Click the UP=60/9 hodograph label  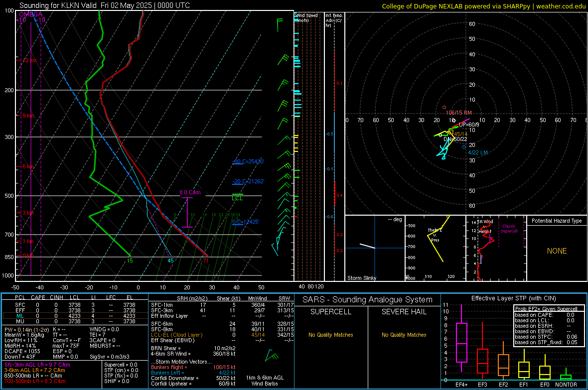click(469, 125)
